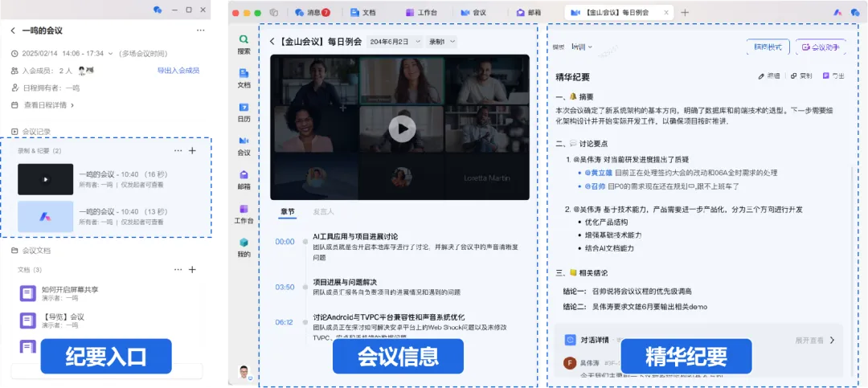Open 会议 in the left sidebar
The height and width of the screenshot is (388, 868).
(244, 145)
